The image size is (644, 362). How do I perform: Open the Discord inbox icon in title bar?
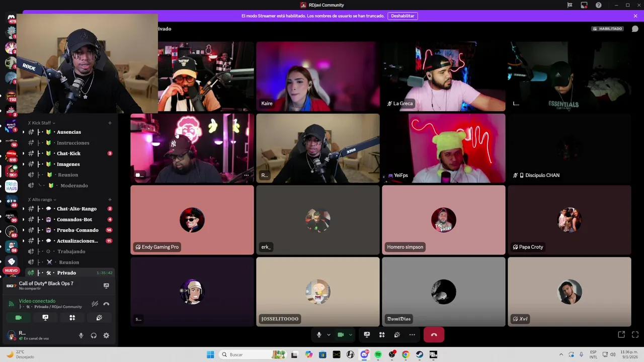pos(584,5)
